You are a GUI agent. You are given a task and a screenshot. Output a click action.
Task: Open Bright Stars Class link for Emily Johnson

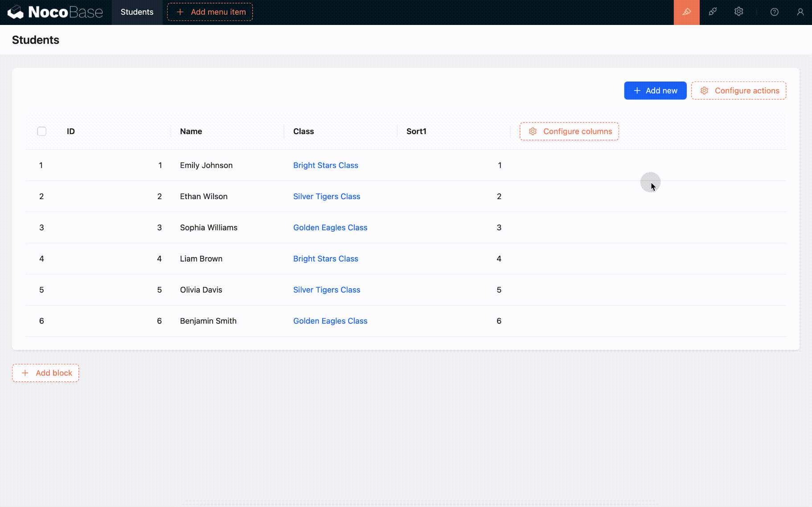[x=325, y=165]
